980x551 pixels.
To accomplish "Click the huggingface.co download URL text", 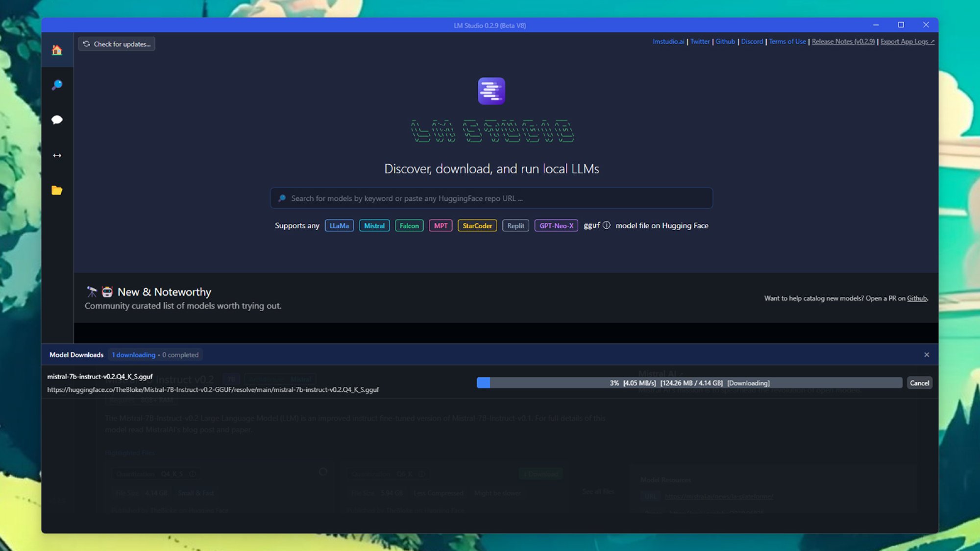I will (213, 390).
